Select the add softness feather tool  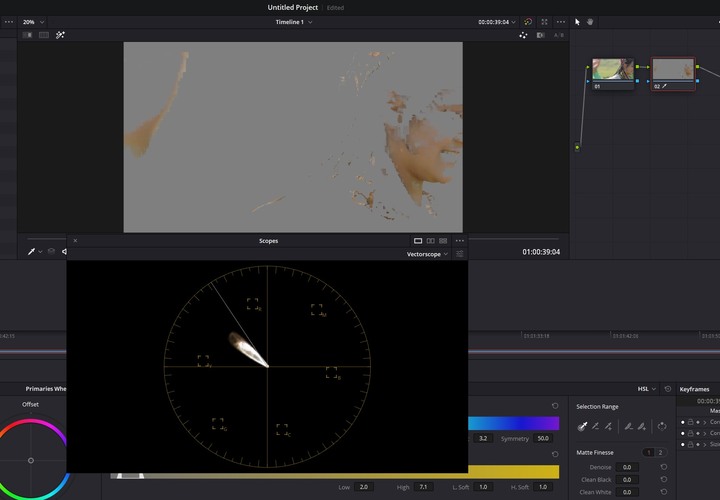click(x=642, y=427)
